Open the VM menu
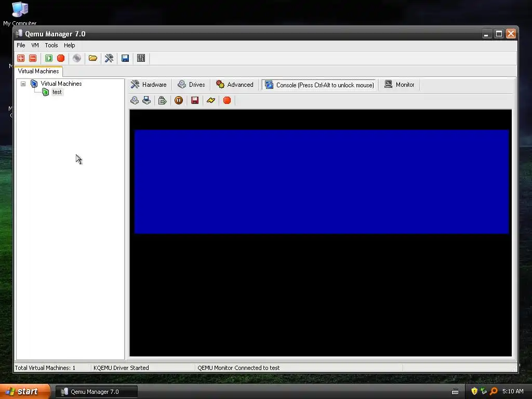The image size is (532, 399). click(x=35, y=45)
